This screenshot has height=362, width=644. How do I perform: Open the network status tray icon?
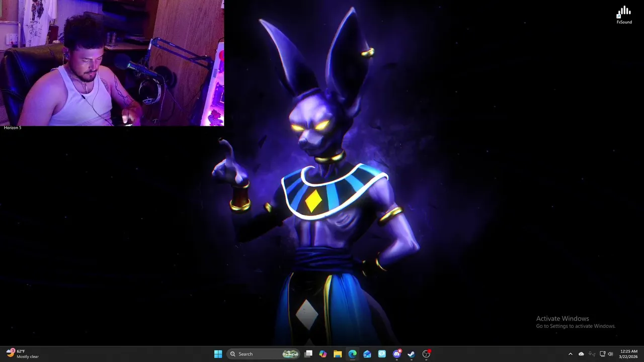[602, 354]
